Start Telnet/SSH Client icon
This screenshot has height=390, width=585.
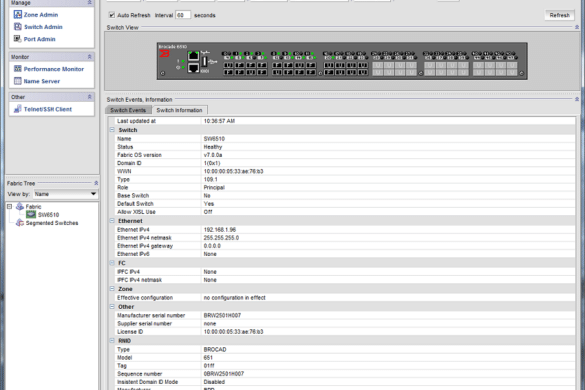pos(18,109)
